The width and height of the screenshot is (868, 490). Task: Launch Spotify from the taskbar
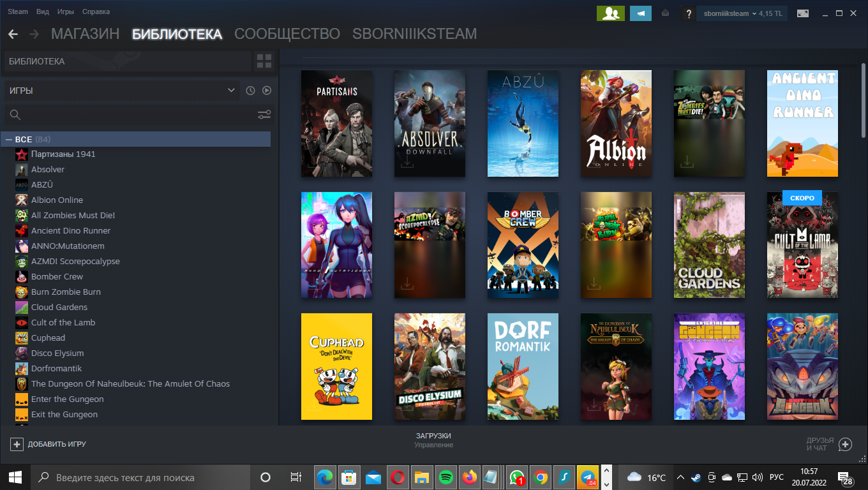click(x=446, y=477)
